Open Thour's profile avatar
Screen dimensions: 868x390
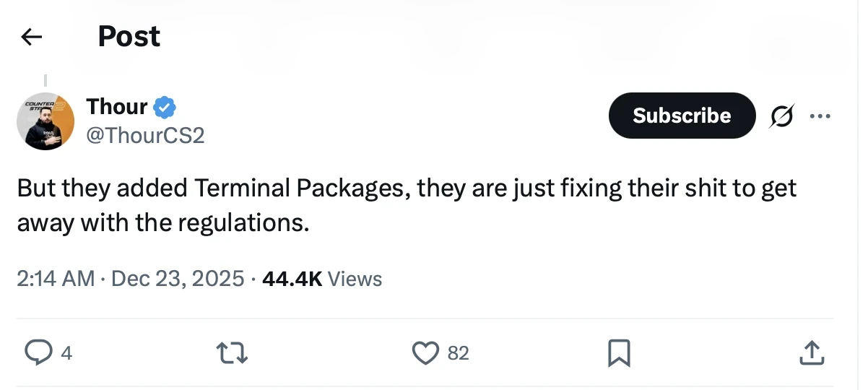coord(45,121)
